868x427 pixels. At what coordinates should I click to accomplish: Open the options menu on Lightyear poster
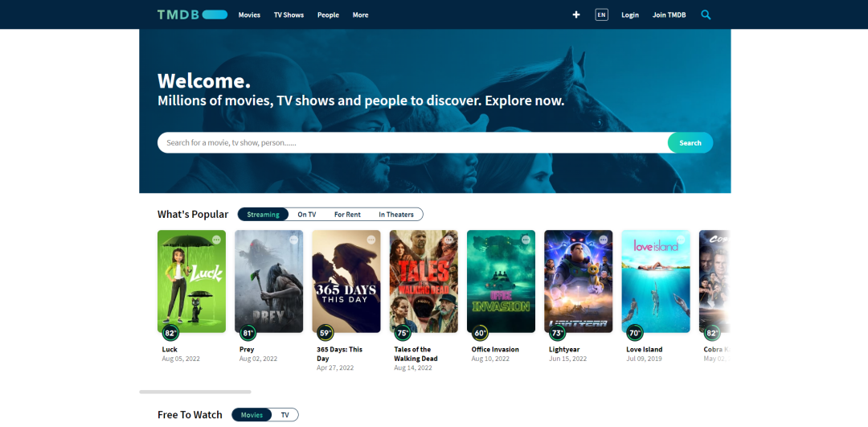tap(604, 240)
